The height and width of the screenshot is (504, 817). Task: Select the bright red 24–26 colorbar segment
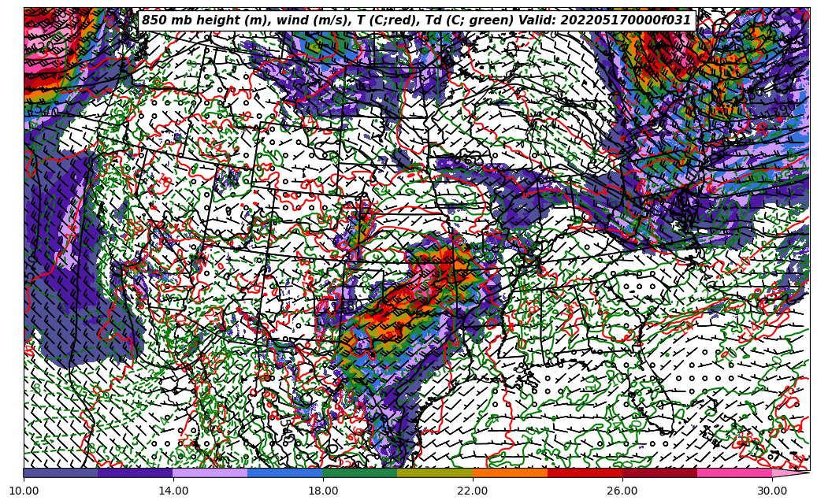[x=585, y=472]
